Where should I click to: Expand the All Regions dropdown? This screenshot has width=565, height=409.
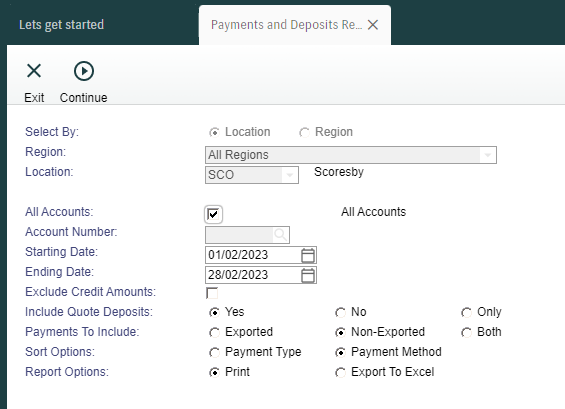[488, 155]
